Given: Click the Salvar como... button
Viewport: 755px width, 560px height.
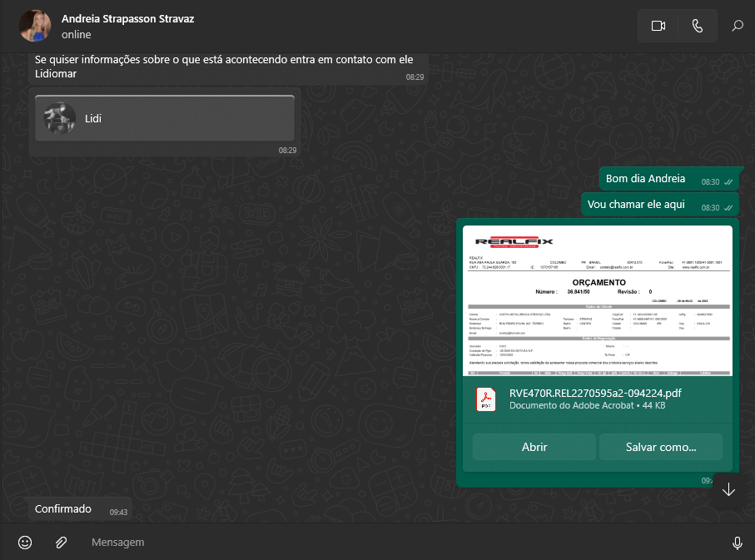Looking at the screenshot, I should coord(660,447).
